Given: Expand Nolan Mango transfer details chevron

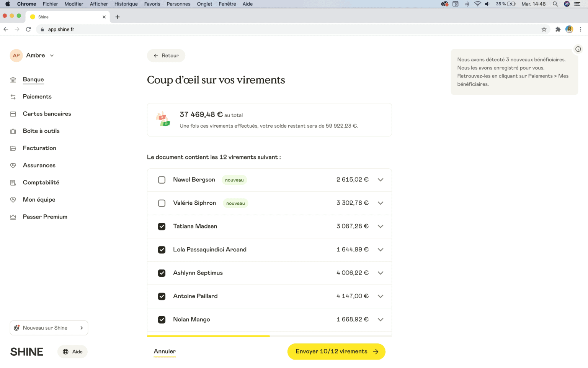Looking at the screenshot, I should pyautogui.click(x=380, y=320).
